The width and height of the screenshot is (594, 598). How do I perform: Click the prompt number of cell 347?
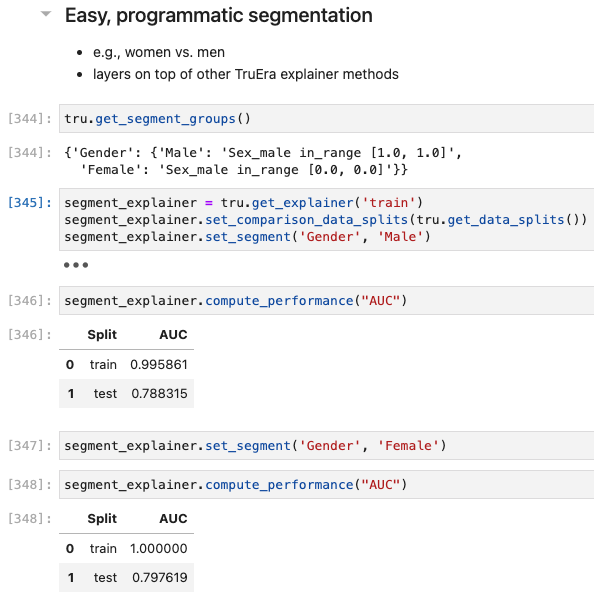29,445
